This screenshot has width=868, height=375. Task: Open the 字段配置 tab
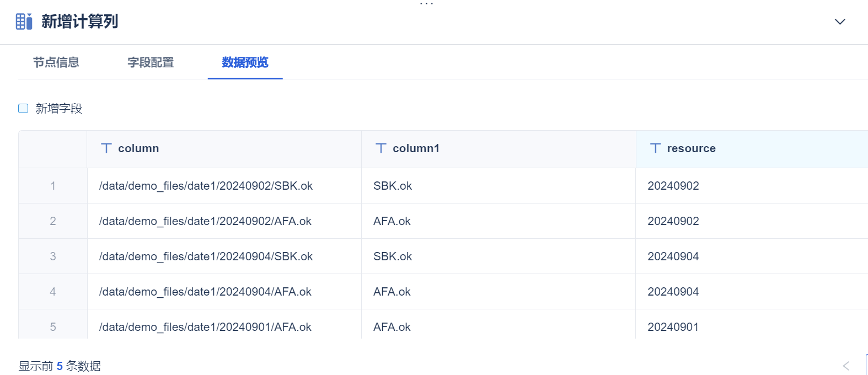pos(151,62)
